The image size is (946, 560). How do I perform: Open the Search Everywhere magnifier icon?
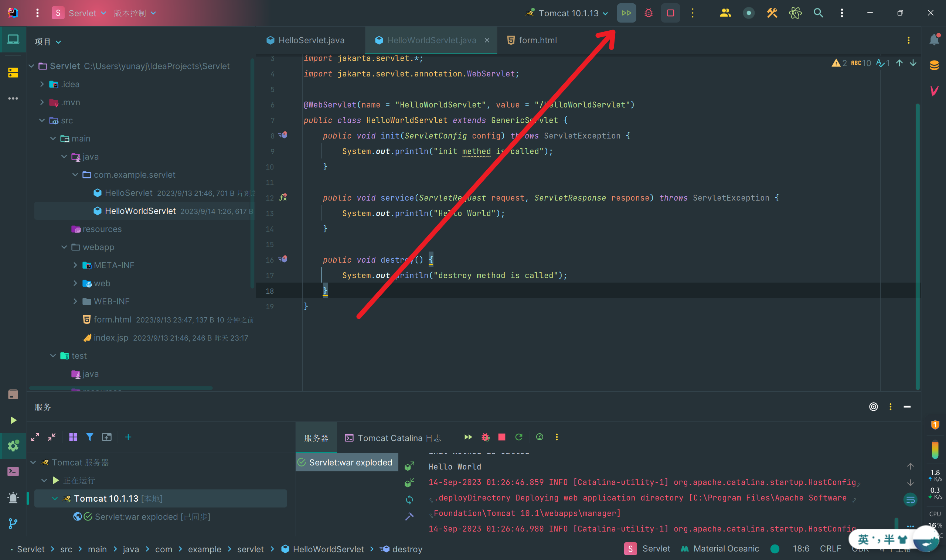818,13
